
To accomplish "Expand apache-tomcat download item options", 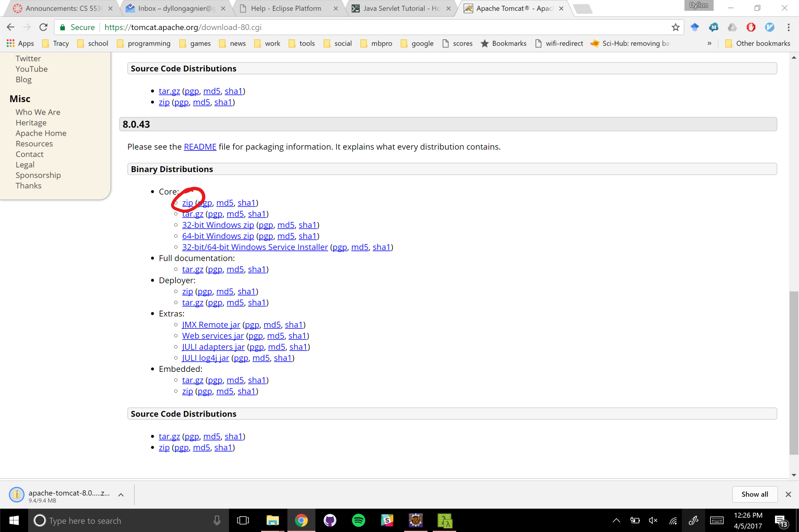I will point(121,495).
